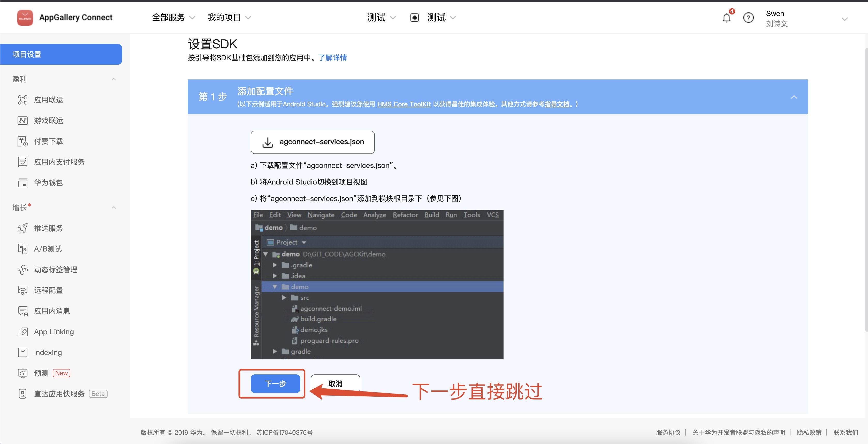Open 联系我们 footer link
This screenshot has width=868, height=444.
point(846,432)
